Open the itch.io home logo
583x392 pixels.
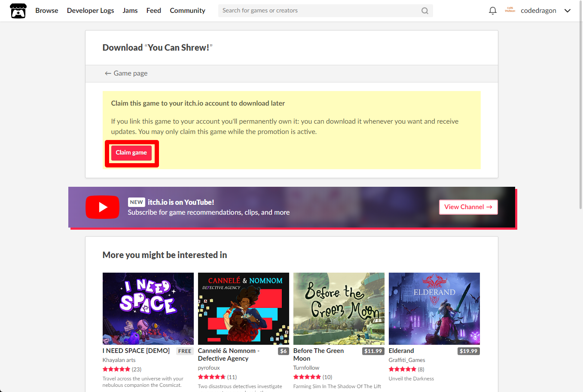pos(18,11)
